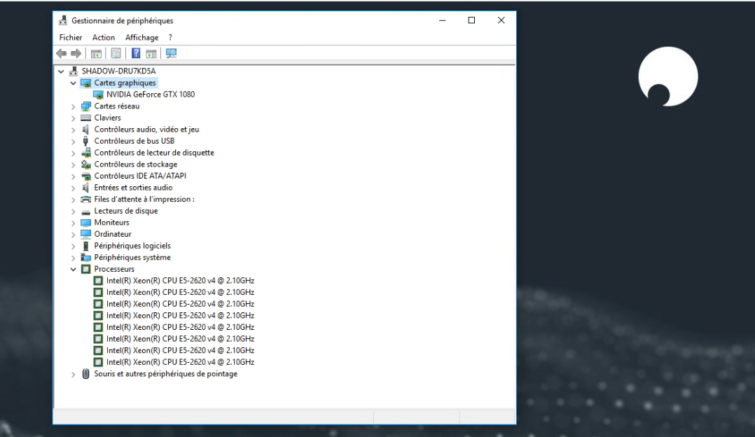Collapse the Cartes graphiques branch

click(73, 83)
